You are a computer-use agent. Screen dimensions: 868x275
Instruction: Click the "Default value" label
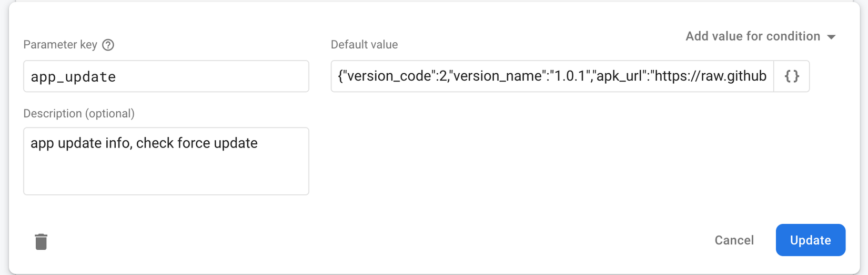click(x=364, y=45)
